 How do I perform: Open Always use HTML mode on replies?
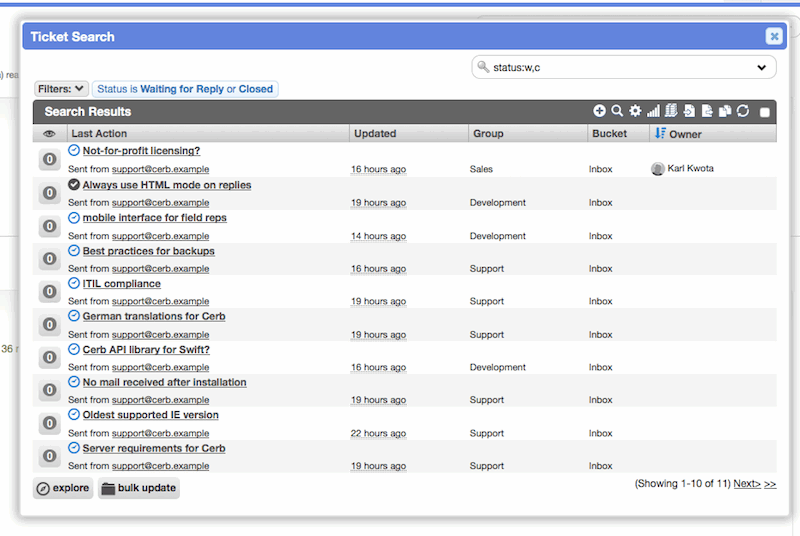pos(167,185)
